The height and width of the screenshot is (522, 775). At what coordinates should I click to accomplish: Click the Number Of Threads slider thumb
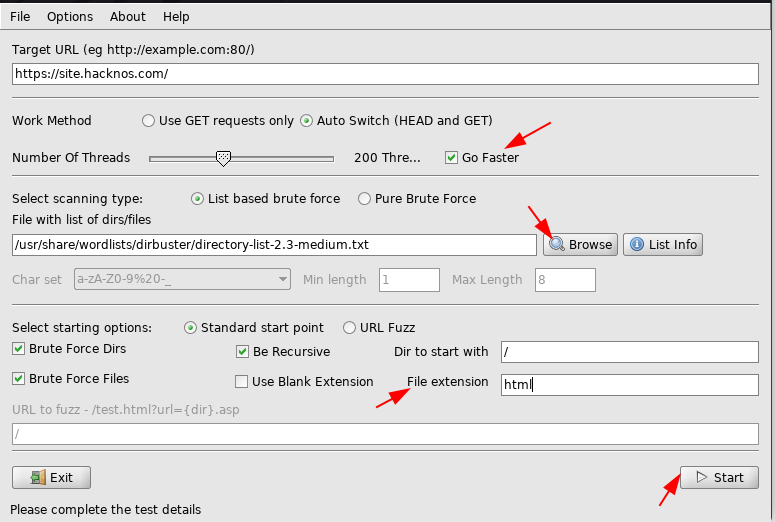coord(223,158)
